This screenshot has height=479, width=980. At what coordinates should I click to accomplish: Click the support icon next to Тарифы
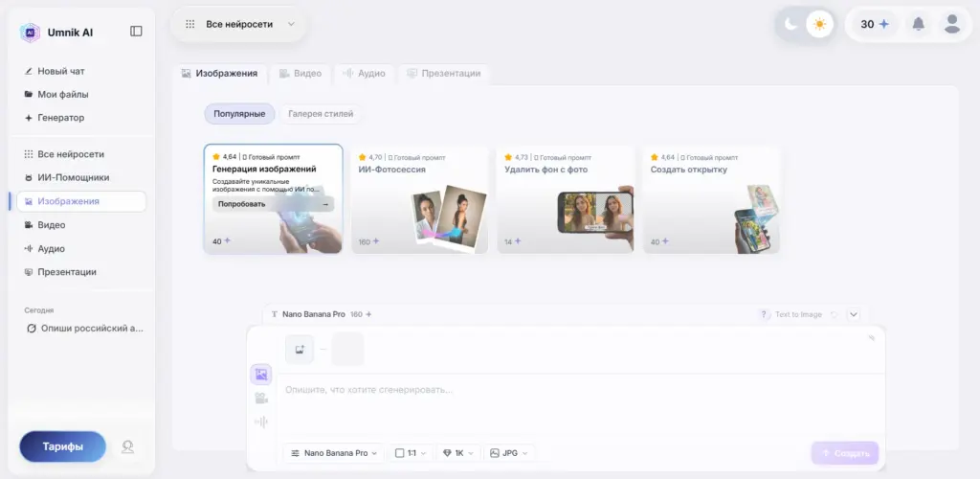pyautogui.click(x=127, y=446)
